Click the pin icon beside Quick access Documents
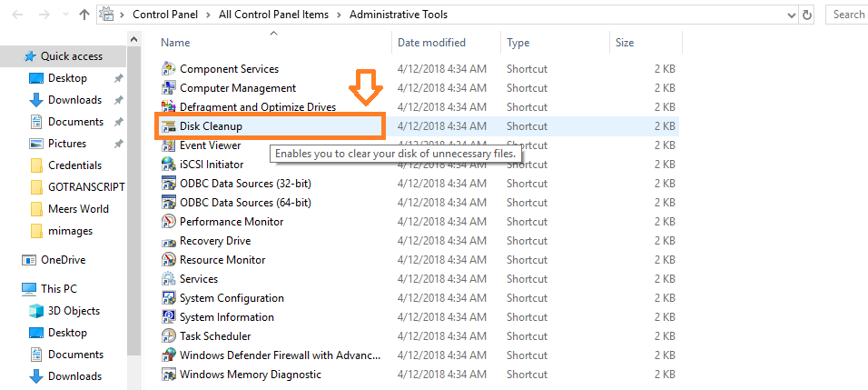 tap(118, 122)
